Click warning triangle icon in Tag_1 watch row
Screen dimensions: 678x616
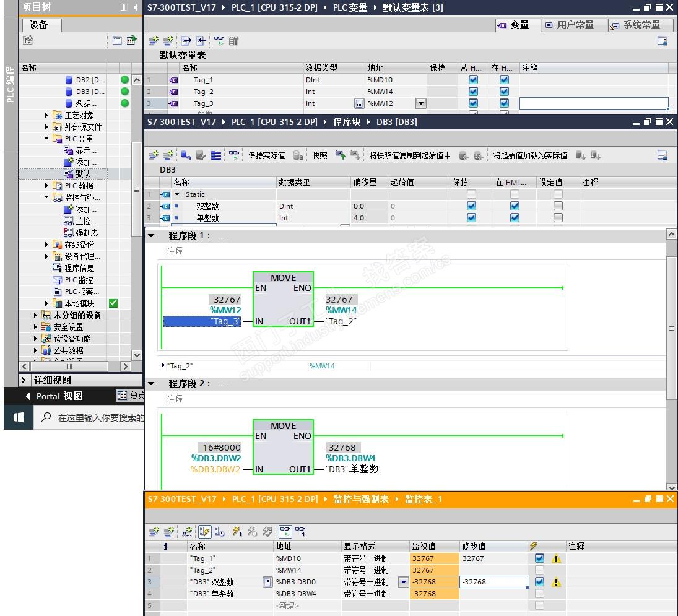(x=557, y=558)
